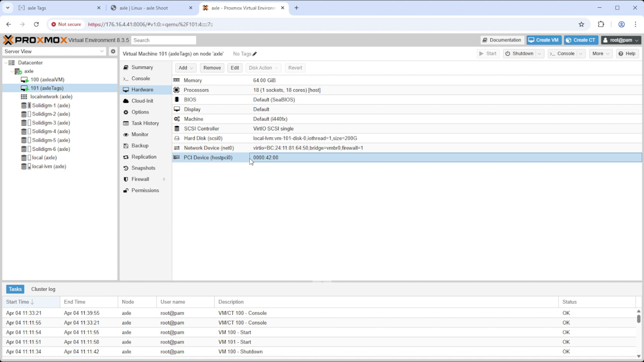Reload the page in the browser
The height and width of the screenshot is (362, 644).
coord(36,24)
